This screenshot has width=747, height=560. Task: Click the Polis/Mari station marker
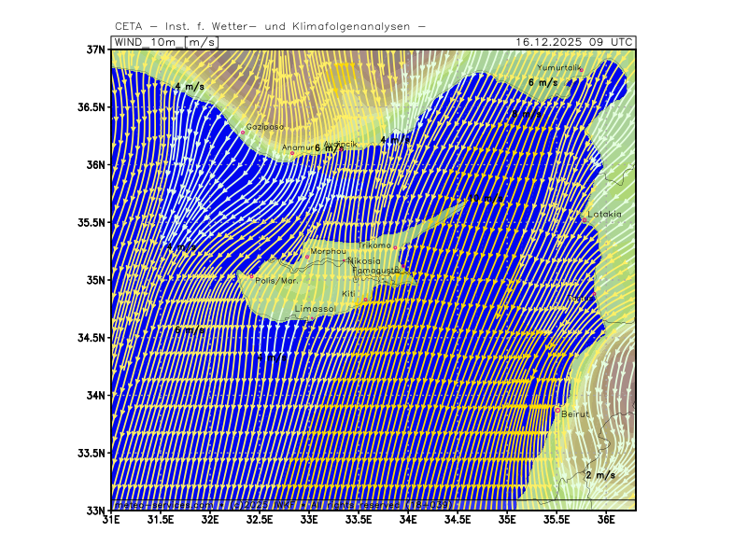point(250,276)
